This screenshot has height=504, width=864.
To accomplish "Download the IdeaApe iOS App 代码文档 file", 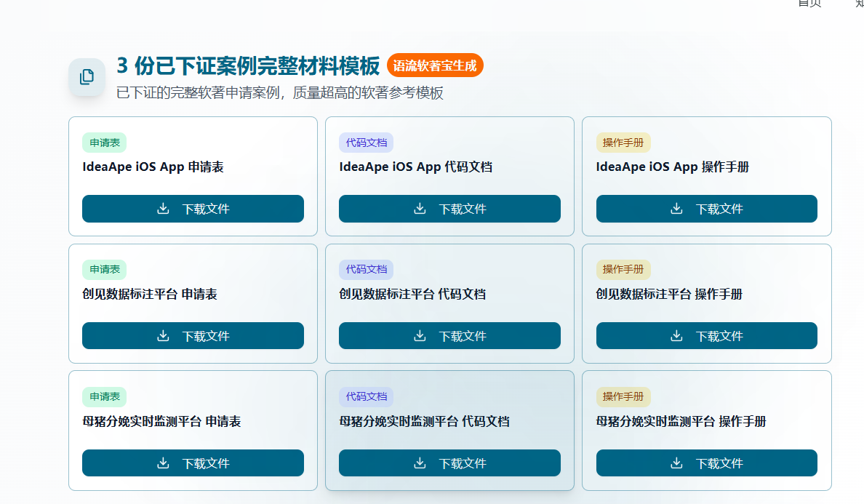I will tap(449, 209).
